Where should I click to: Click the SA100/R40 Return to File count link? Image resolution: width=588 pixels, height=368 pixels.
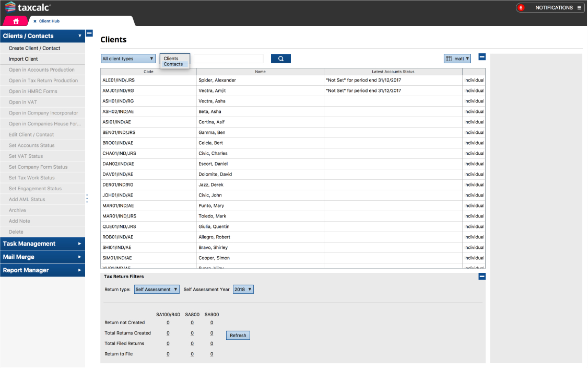tap(168, 354)
